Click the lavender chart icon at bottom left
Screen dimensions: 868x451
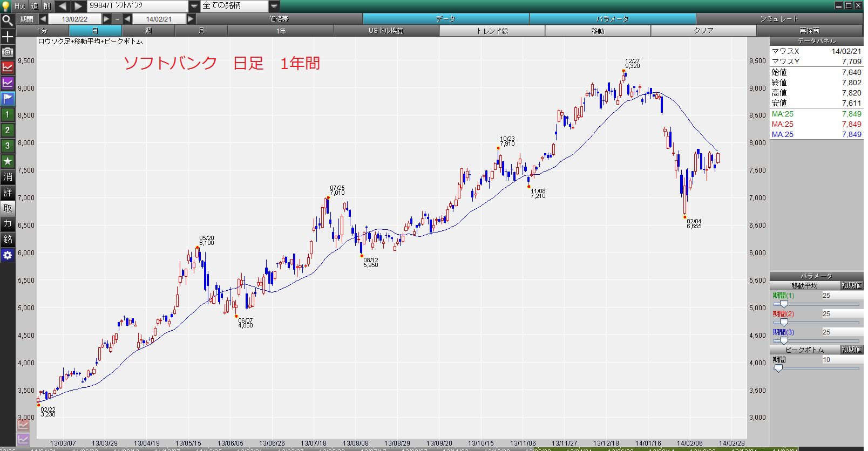23,440
